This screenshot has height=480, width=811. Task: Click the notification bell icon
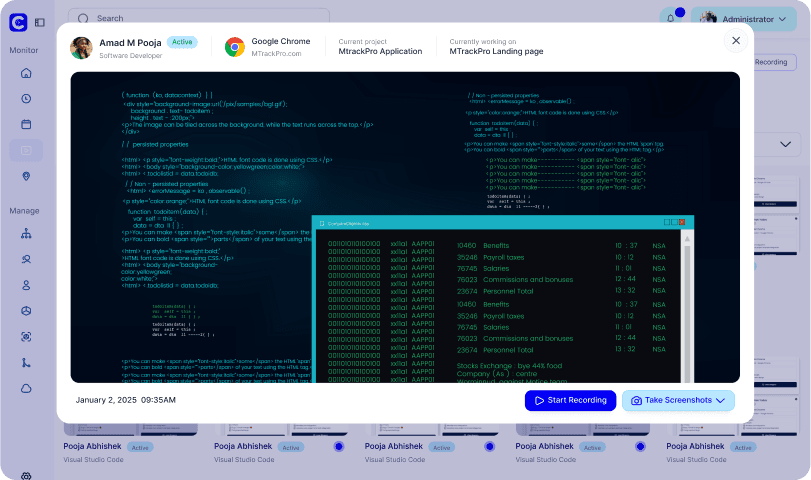tap(670, 19)
